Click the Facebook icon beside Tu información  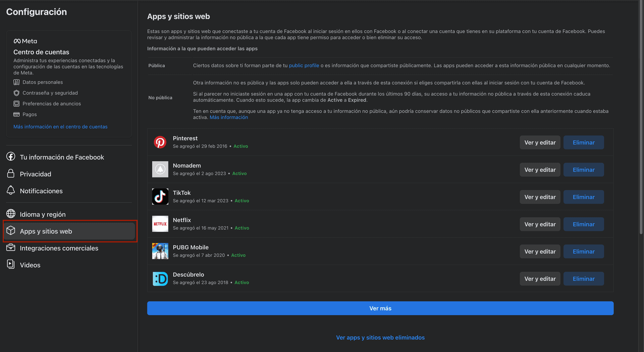point(11,157)
